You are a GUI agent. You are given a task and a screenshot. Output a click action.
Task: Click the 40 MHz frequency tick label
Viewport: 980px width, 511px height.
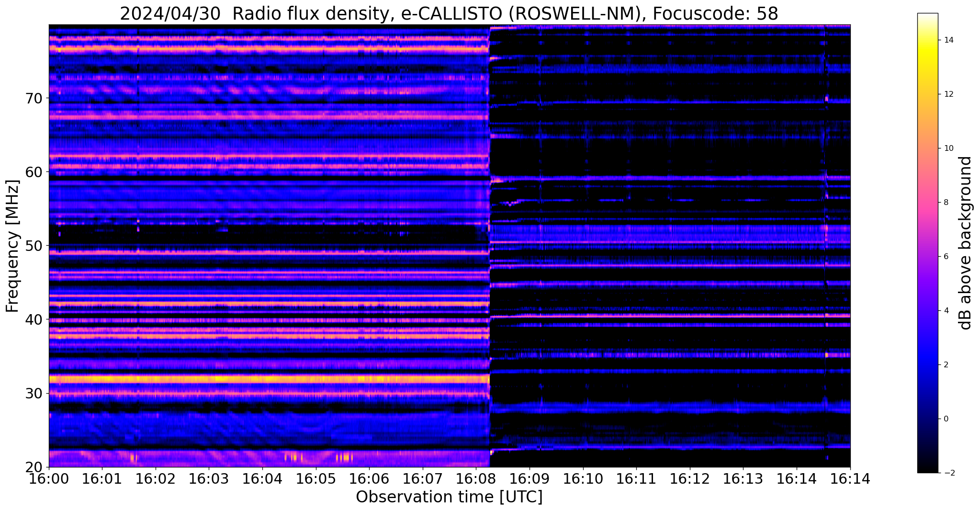coord(34,319)
